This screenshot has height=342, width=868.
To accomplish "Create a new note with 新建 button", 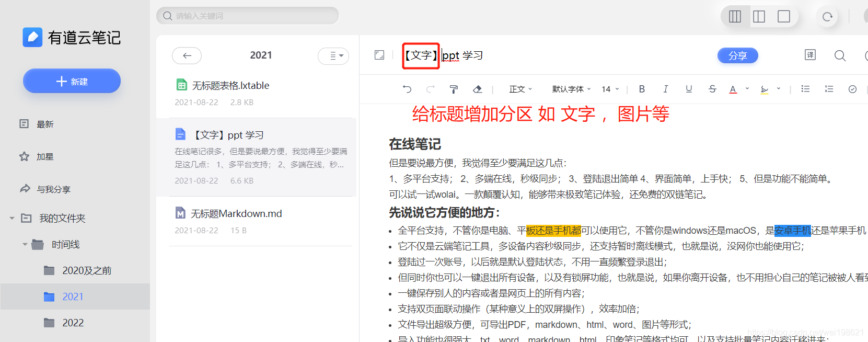I will click(72, 81).
